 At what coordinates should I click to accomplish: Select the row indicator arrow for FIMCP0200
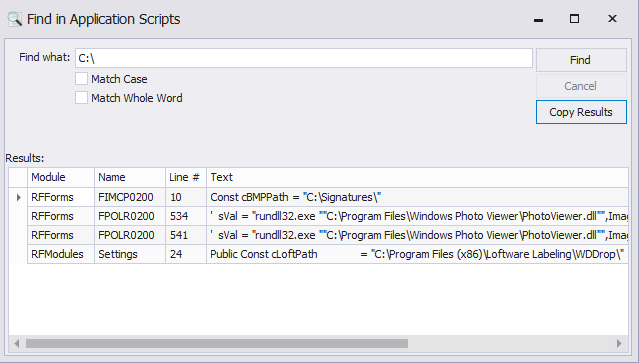[x=18, y=198]
